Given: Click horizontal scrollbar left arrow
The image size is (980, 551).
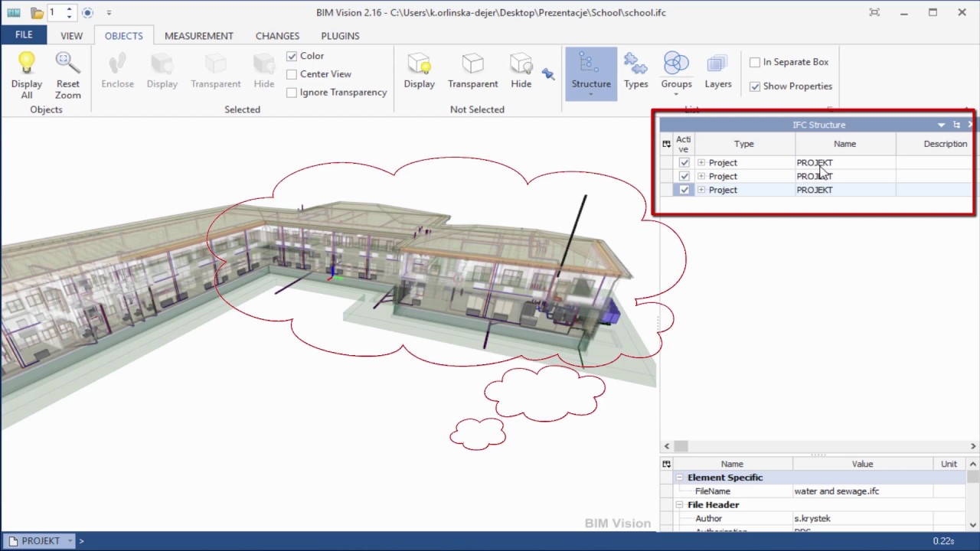Looking at the screenshot, I should [666, 446].
